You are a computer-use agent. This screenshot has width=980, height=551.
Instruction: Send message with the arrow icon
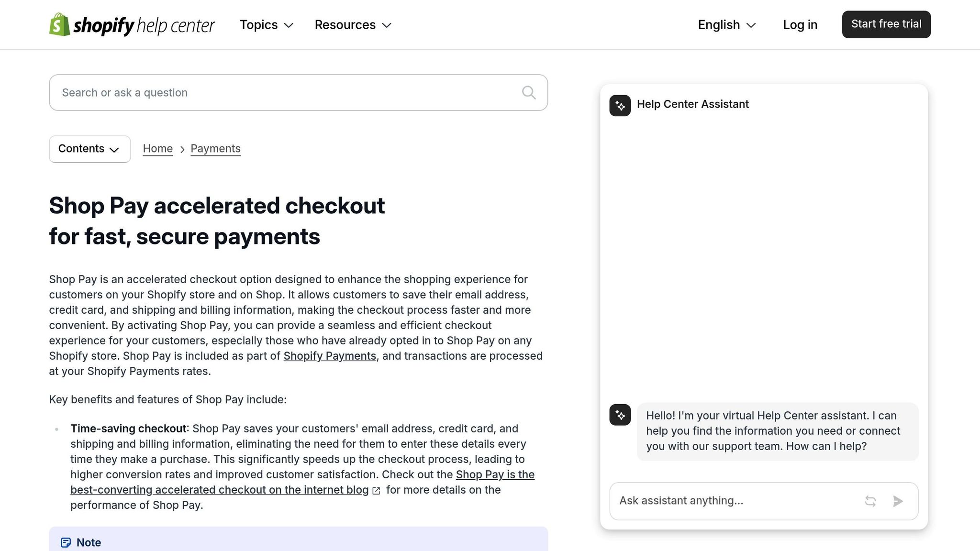tap(898, 501)
